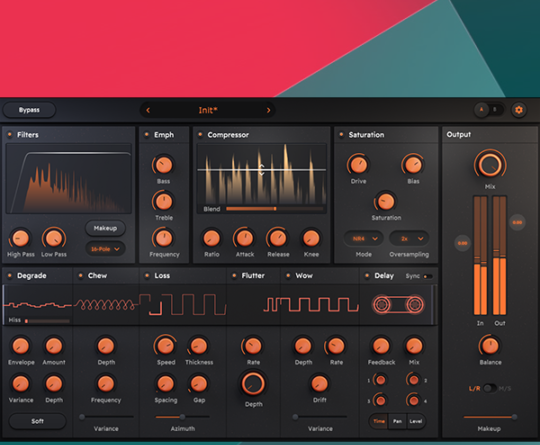Adjust the Chew Variance slider
Viewport: 540px width, 445px height.
pos(106,417)
